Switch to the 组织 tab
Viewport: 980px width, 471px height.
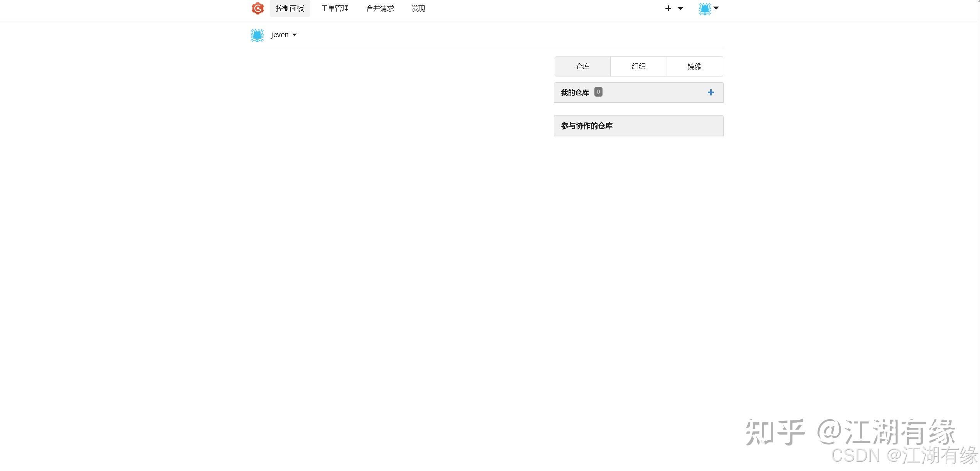click(638, 66)
